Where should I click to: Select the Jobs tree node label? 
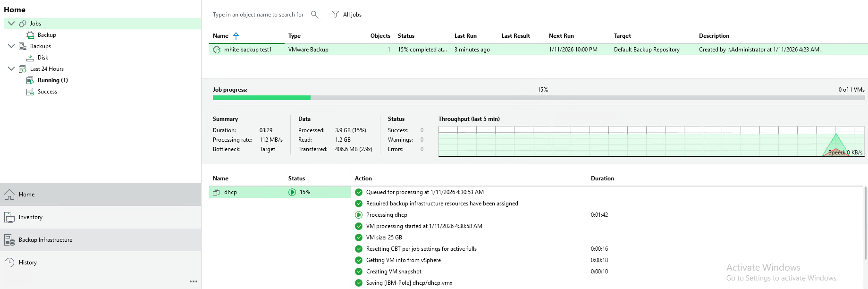[x=35, y=24]
